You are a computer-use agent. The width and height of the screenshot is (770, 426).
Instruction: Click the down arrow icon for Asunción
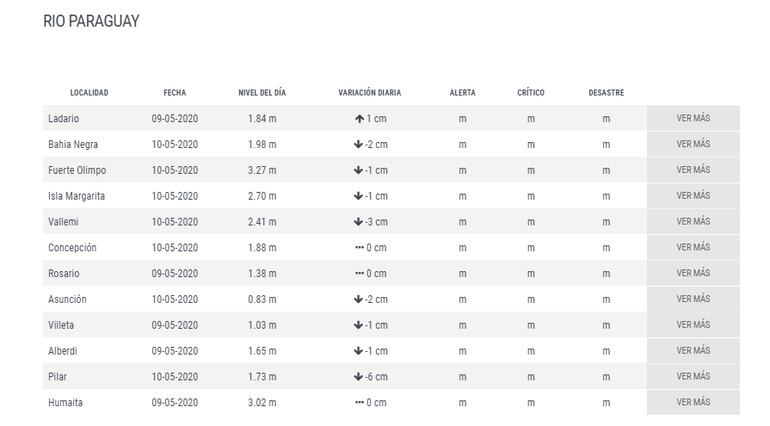pos(357,300)
